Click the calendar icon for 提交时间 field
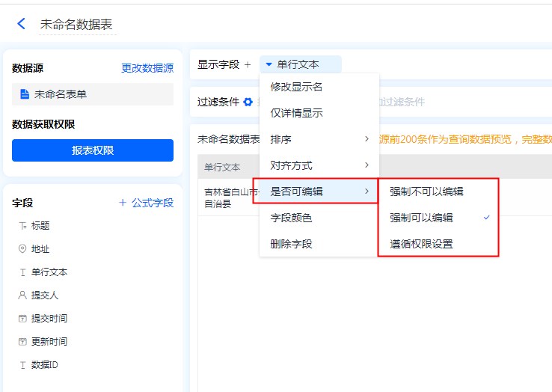The width and height of the screenshot is (552, 392). click(22, 319)
